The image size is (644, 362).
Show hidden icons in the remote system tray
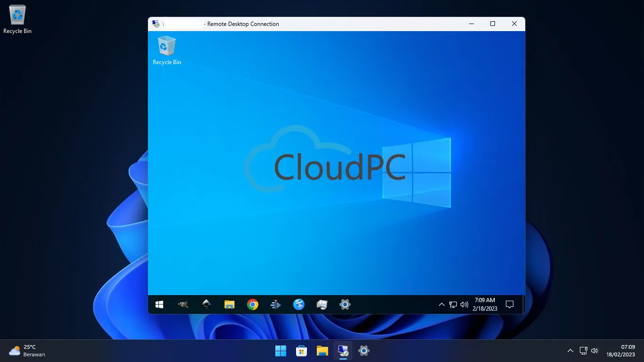(442, 304)
